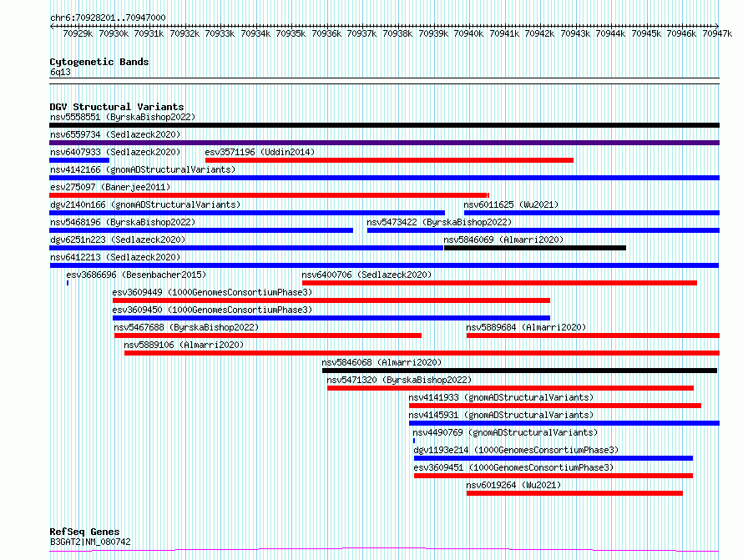The width and height of the screenshot is (743, 560).
Task: Open the nsv5889106 Almarri2020 label
Action: click(184, 345)
